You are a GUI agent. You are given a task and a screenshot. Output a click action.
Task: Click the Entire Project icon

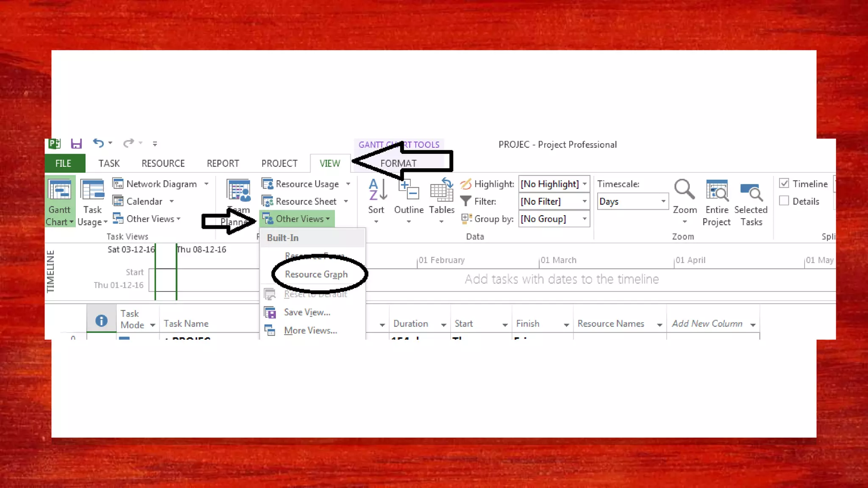(717, 191)
